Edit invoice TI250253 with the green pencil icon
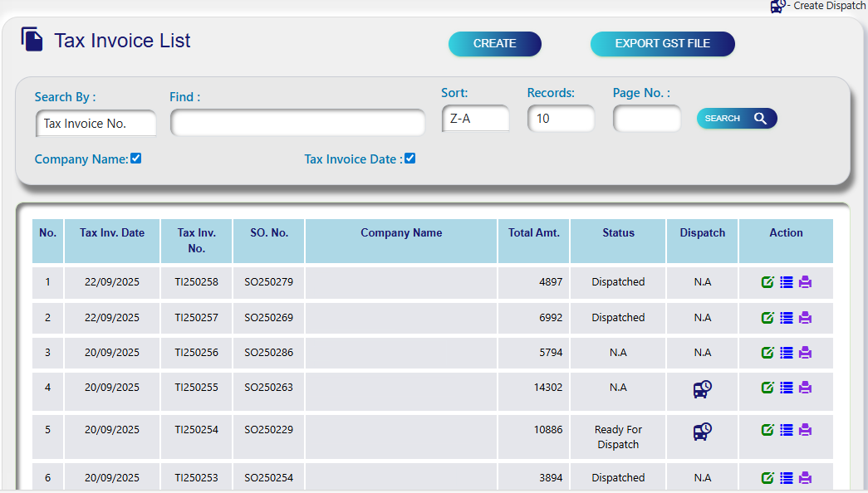Screen dimensions: 868x493 (767, 477)
